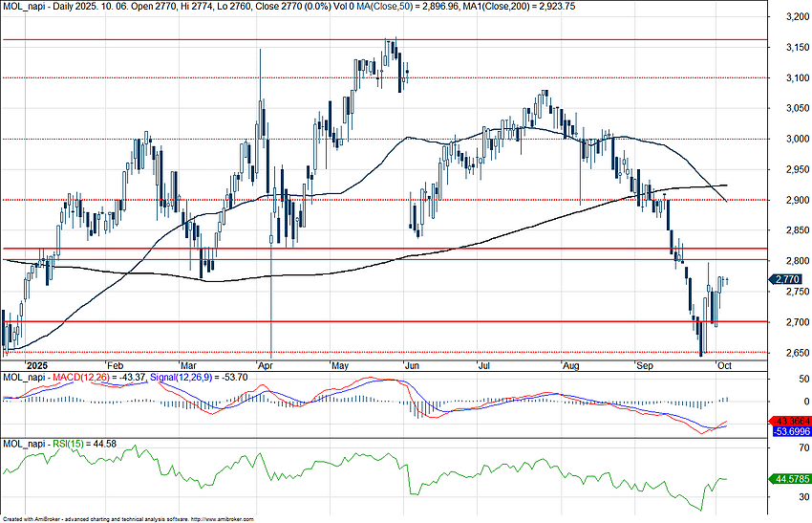Click the 2025 year label on the time axis
812x523 pixels.
point(37,365)
